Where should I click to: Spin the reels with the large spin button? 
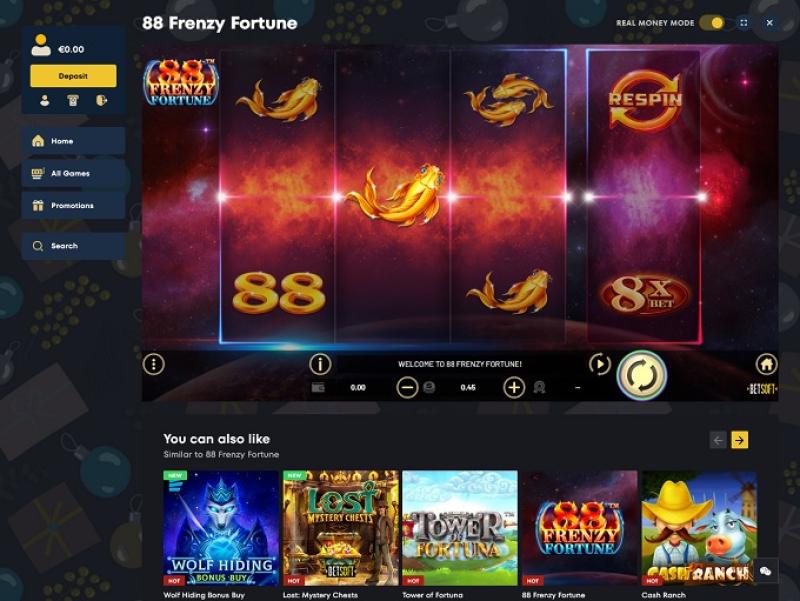tap(642, 375)
